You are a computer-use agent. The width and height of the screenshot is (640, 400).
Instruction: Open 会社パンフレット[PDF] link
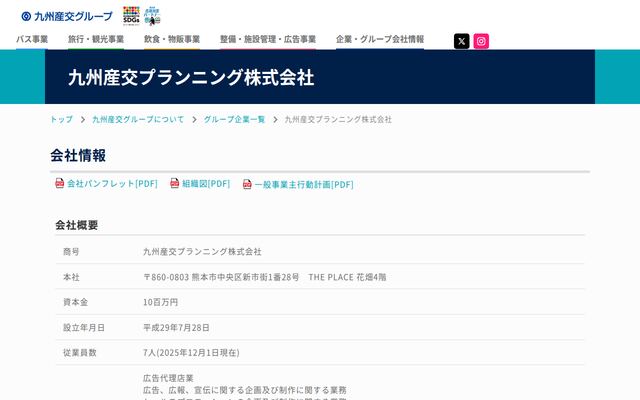(112, 184)
